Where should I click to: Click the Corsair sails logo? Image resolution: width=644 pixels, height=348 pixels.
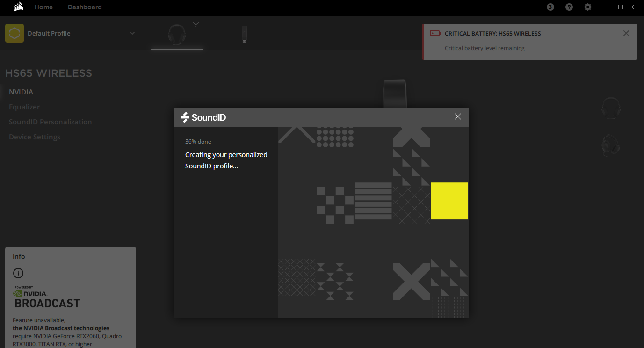coord(18,7)
